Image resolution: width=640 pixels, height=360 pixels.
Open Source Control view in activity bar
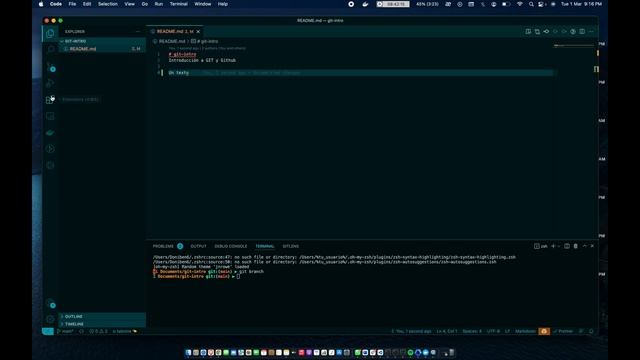coord(50,67)
